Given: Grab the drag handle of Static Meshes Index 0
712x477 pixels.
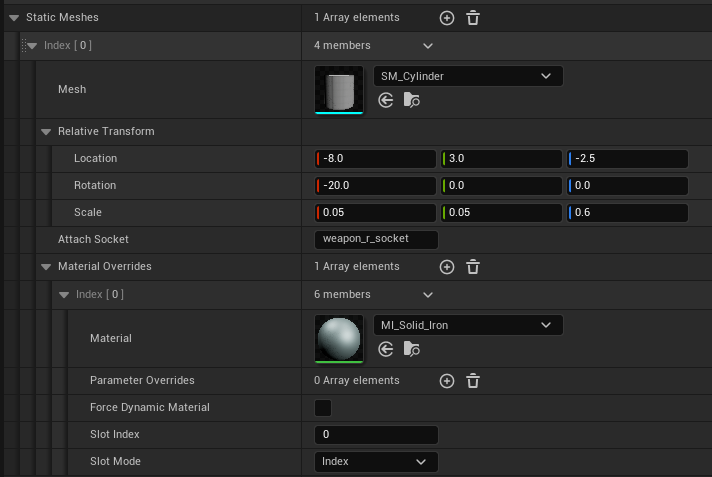Looking at the screenshot, I should 24,45.
